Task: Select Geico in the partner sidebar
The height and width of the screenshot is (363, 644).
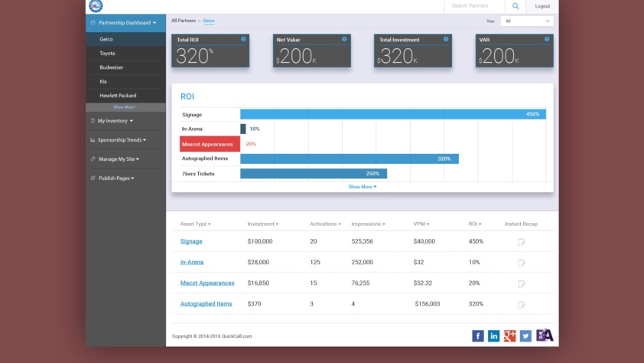Action: (x=125, y=39)
